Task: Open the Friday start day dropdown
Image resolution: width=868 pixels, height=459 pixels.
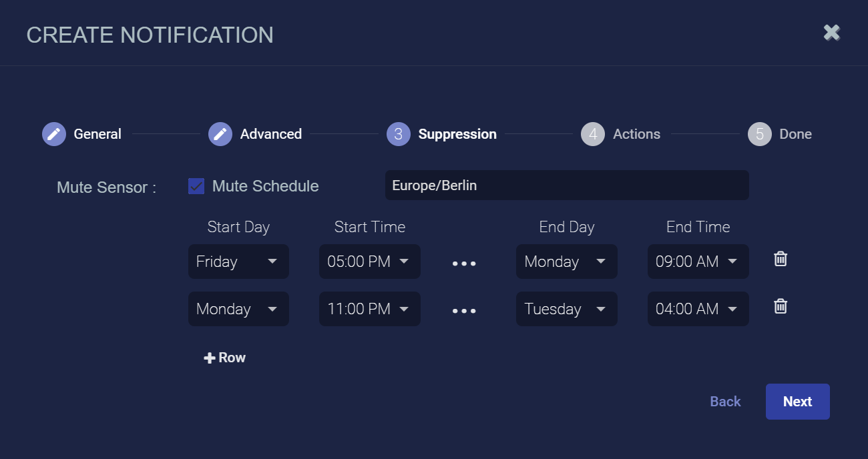Action: pyautogui.click(x=238, y=262)
